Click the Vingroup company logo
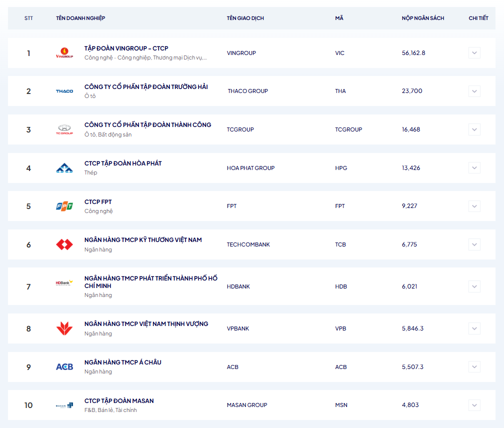Image resolution: width=504 pixels, height=428 pixels. click(x=64, y=52)
